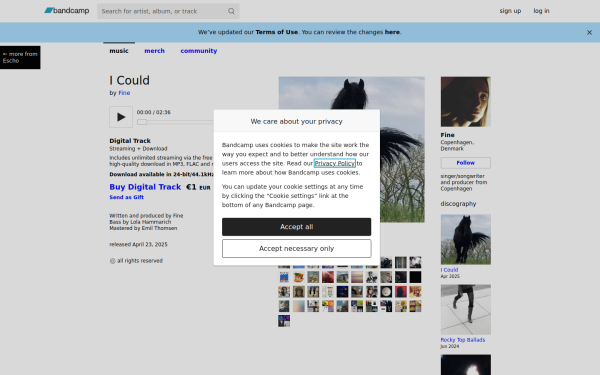Open Rocky Top Ballads cover thumbnail
This screenshot has height=375, width=600.
click(465, 310)
